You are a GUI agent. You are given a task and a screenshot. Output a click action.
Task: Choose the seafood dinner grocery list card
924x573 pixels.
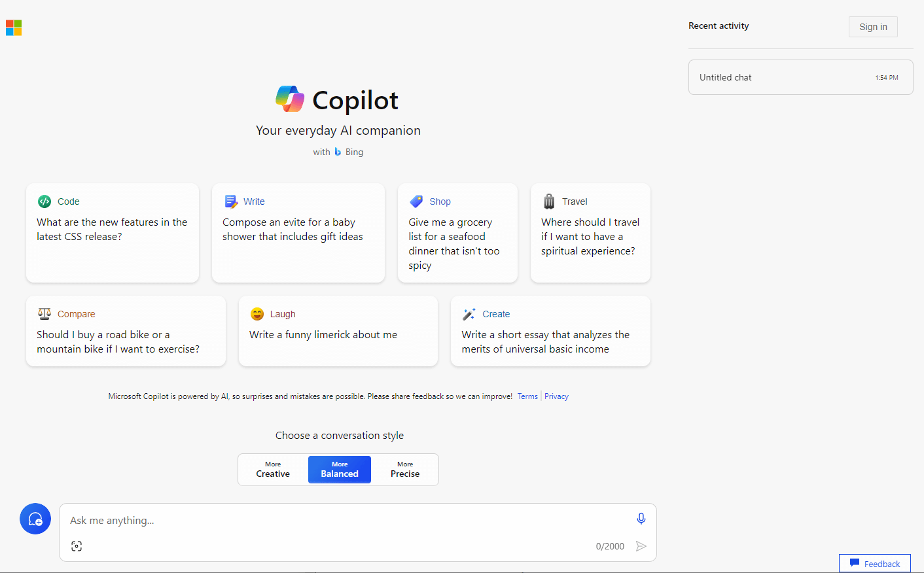coord(457,233)
